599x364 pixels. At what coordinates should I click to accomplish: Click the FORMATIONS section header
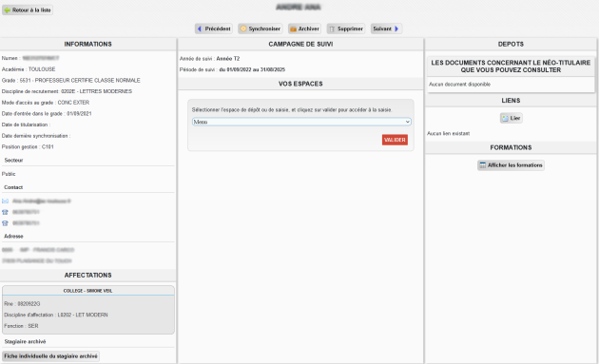pos(511,147)
